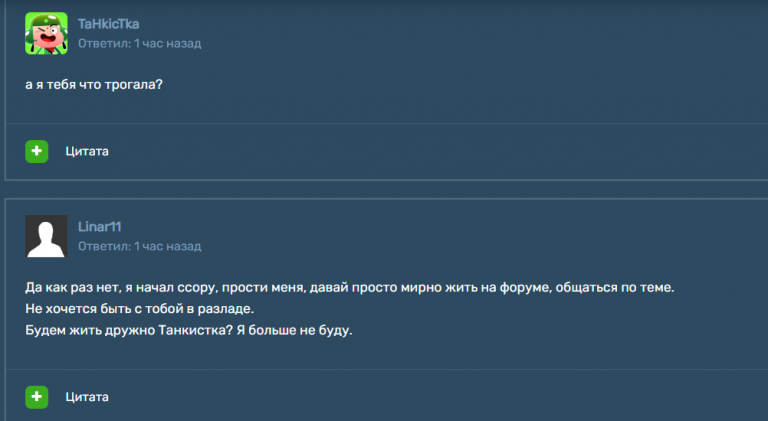Quote TaHkicTka's post with the Цитата link
768x421 pixels.
pos(87,151)
